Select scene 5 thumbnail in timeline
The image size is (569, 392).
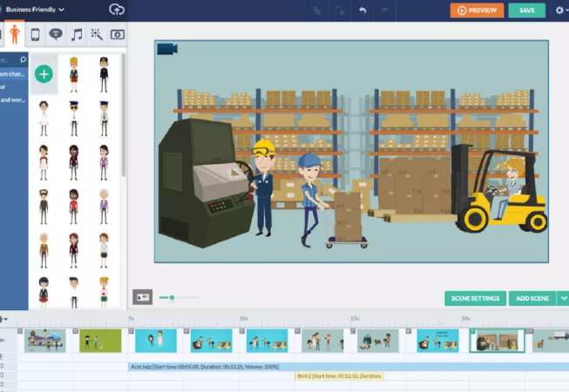(268, 341)
